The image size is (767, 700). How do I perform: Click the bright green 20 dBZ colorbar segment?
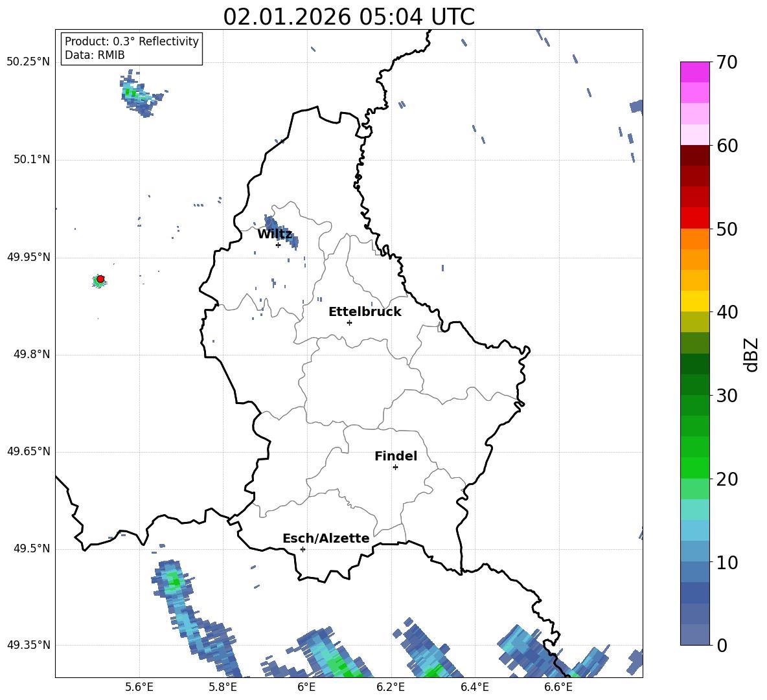(694, 468)
